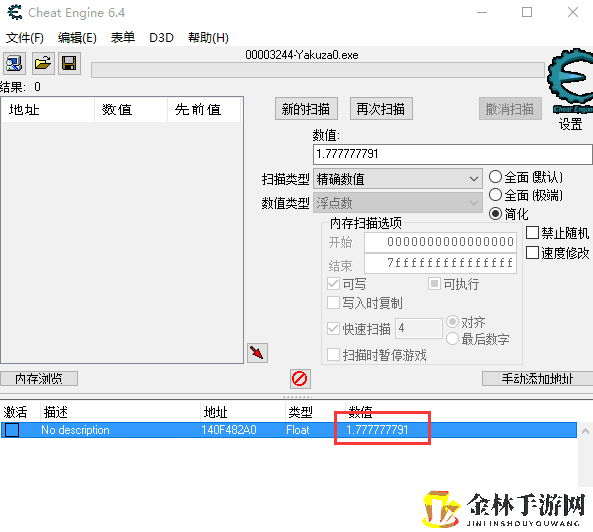Click the 激活 column header

[16, 412]
